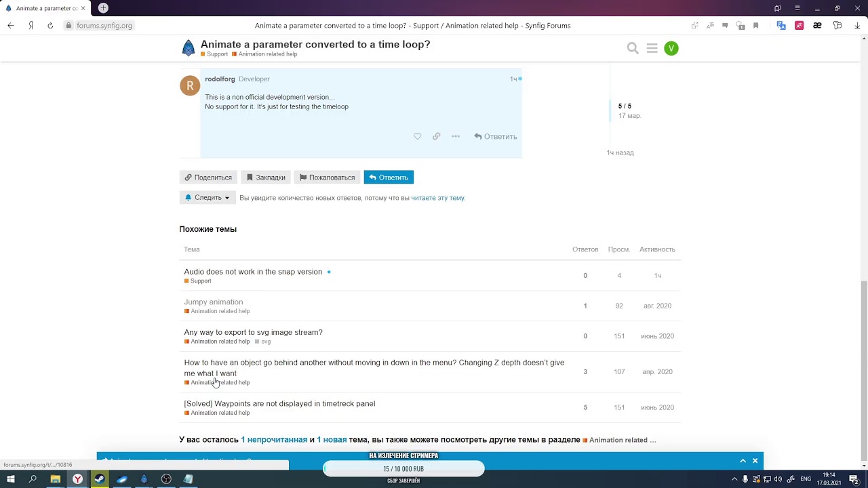Reply to rodolforg's post via Ответить
The height and width of the screenshot is (488, 868).
(496, 136)
